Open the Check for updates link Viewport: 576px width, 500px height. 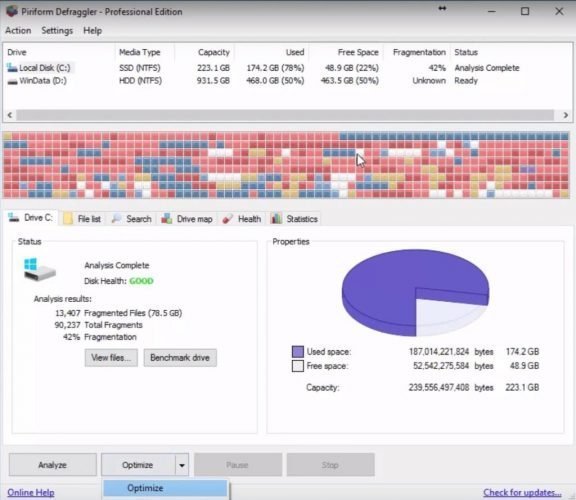click(522, 492)
